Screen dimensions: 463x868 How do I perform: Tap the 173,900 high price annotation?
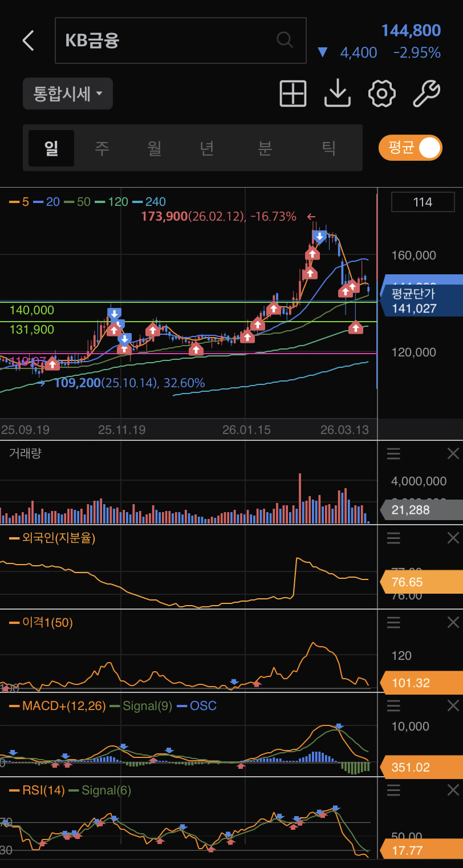[x=219, y=217]
